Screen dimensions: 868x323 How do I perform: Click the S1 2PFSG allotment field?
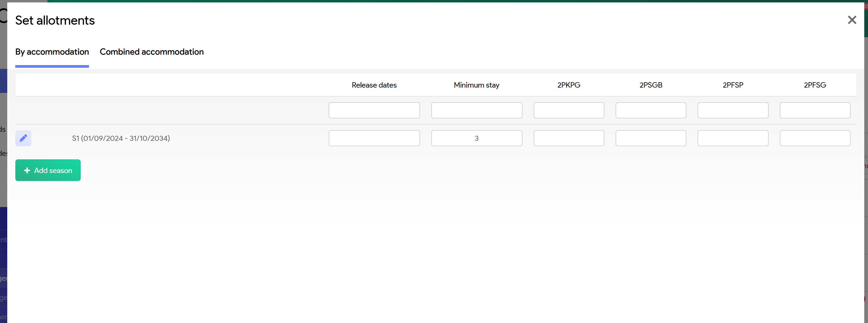[x=815, y=138]
